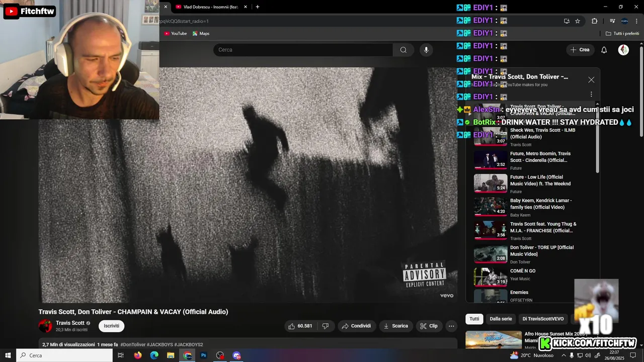Open volume control in system tray
The image size is (644, 362).
tap(588, 355)
